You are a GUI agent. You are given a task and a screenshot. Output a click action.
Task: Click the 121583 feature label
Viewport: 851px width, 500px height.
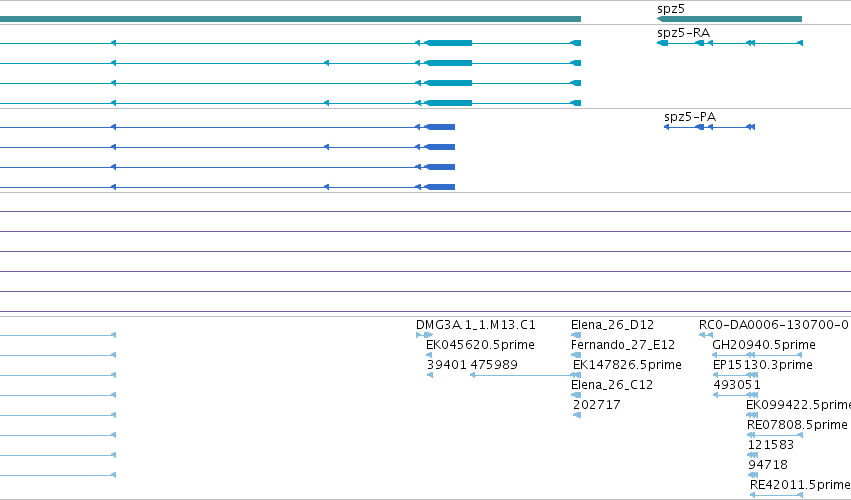771,445
